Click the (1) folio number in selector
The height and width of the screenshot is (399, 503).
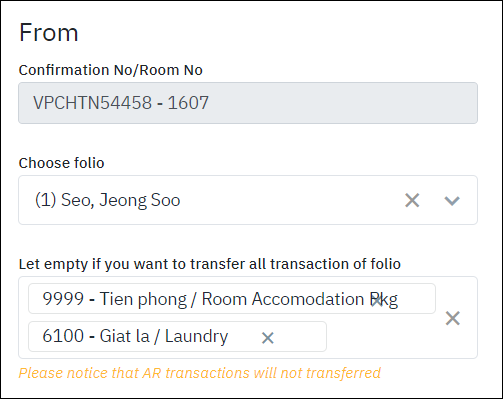tap(46, 200)
